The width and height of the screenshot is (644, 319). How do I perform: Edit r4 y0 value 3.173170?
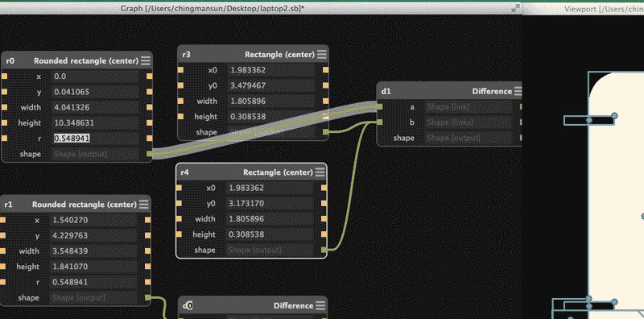[x=269, y=204]
